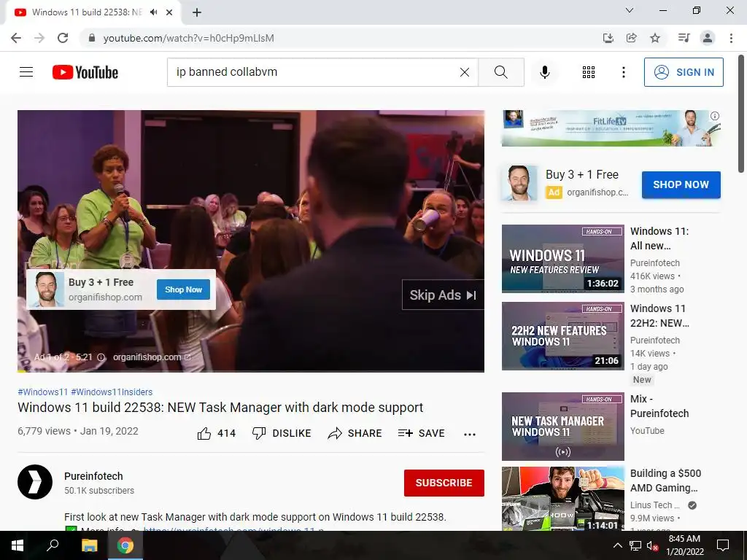Open Chrome profile avatar

708,38
